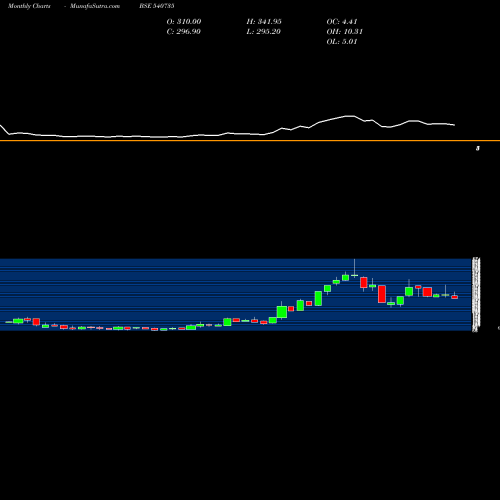The height and width of the screenshot is (500, 500).
Task: Click the last red candle on the right
Action: pos(455,297)
